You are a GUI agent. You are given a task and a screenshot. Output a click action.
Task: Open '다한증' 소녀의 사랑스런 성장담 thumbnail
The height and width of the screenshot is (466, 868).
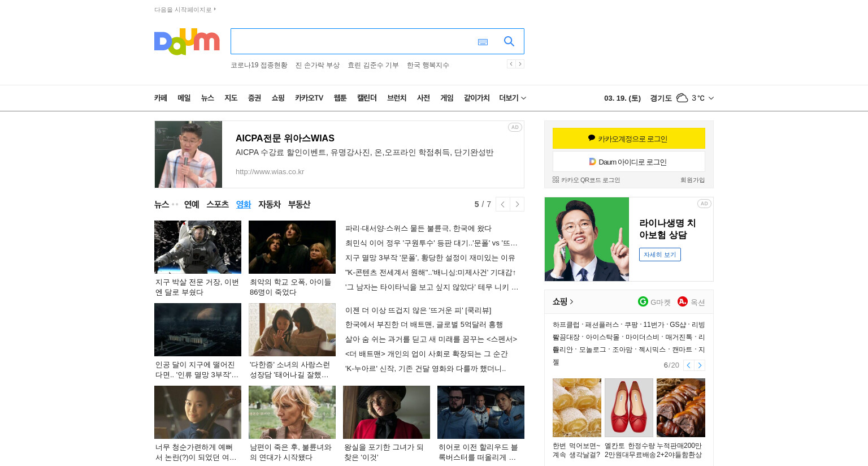pos(292,330)
